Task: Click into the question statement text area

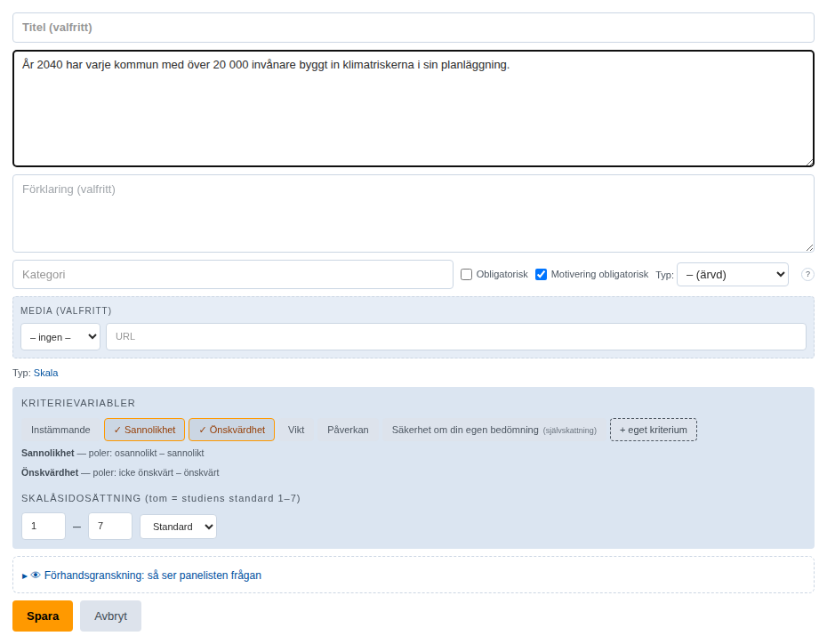Action: coord(413,109)
